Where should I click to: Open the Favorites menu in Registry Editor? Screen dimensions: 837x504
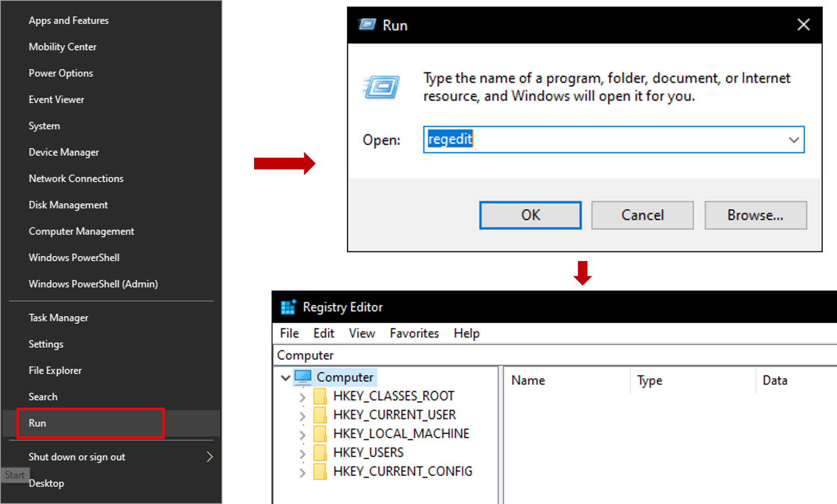[x=414, y=333]
